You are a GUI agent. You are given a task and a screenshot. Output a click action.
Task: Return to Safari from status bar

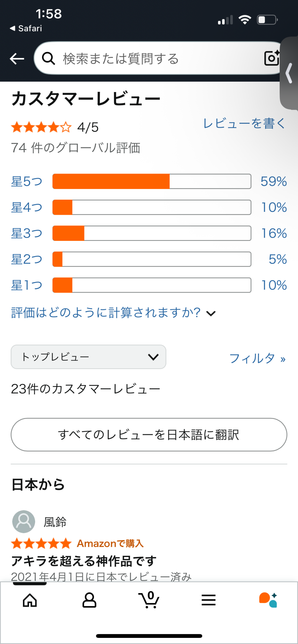26,28
